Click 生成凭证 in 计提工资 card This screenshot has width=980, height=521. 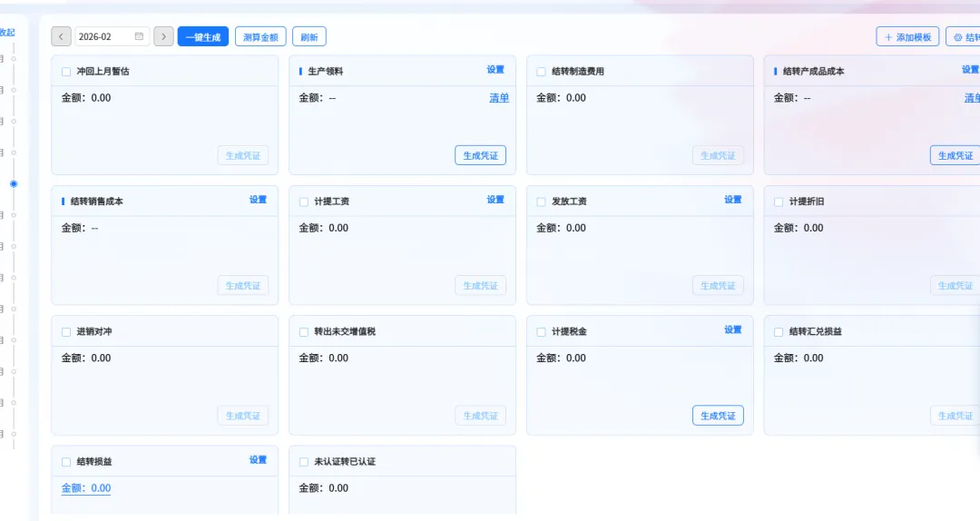[x=481, y=285]
